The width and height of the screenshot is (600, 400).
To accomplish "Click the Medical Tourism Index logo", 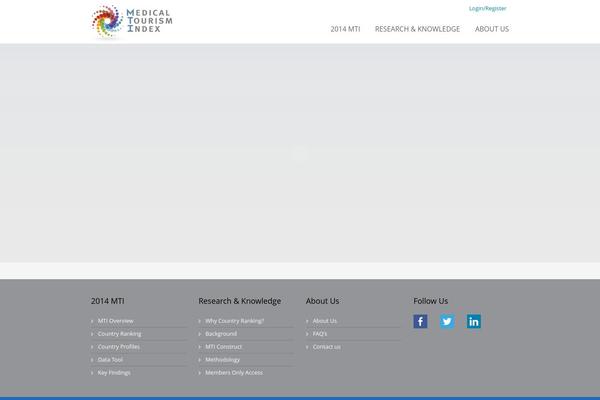I will tap(132, 22).
